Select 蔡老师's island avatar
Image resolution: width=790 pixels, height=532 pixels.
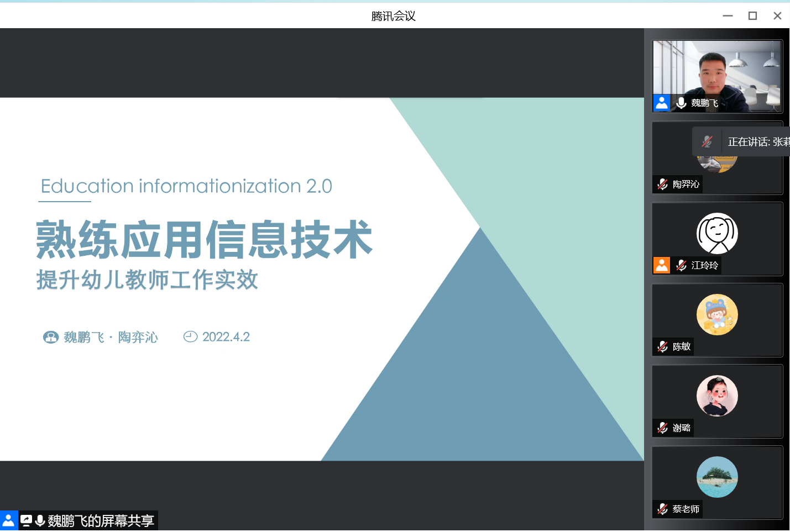[x=717, y=477]
